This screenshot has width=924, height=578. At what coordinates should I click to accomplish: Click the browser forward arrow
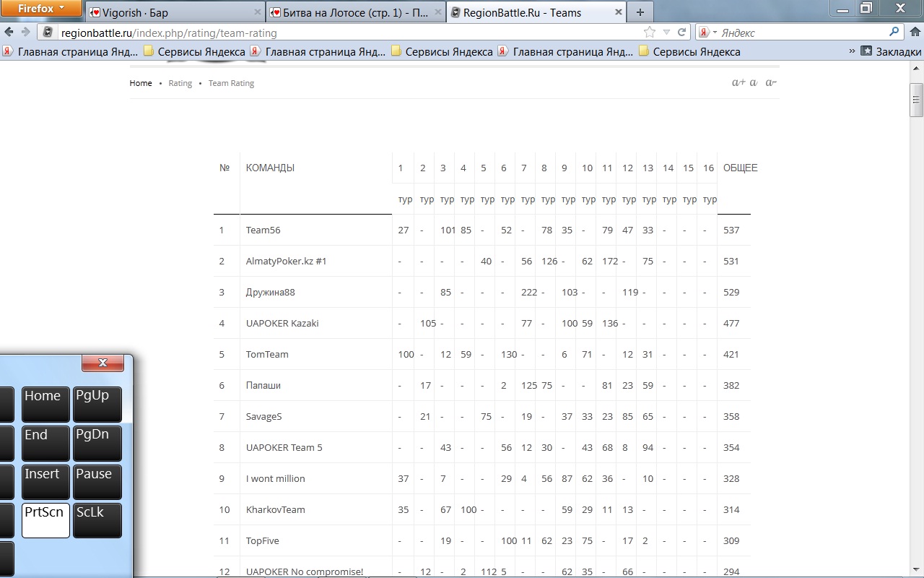coord(25,33)
